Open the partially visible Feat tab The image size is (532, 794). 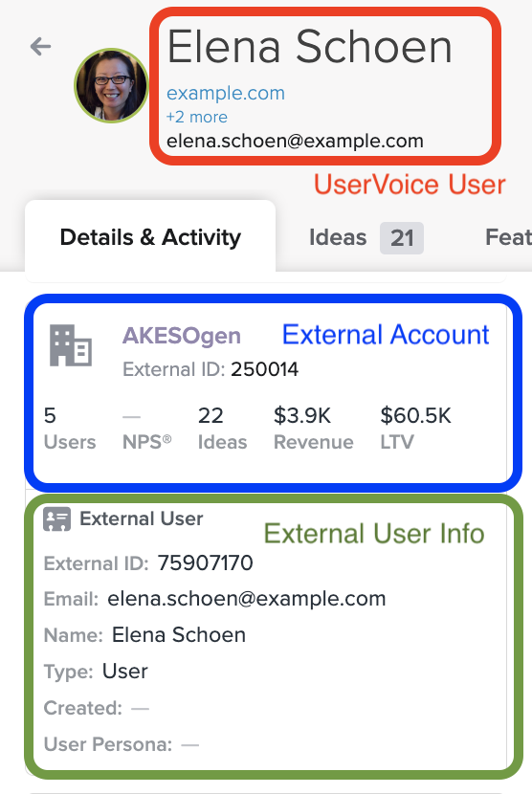tap(508, 237)
